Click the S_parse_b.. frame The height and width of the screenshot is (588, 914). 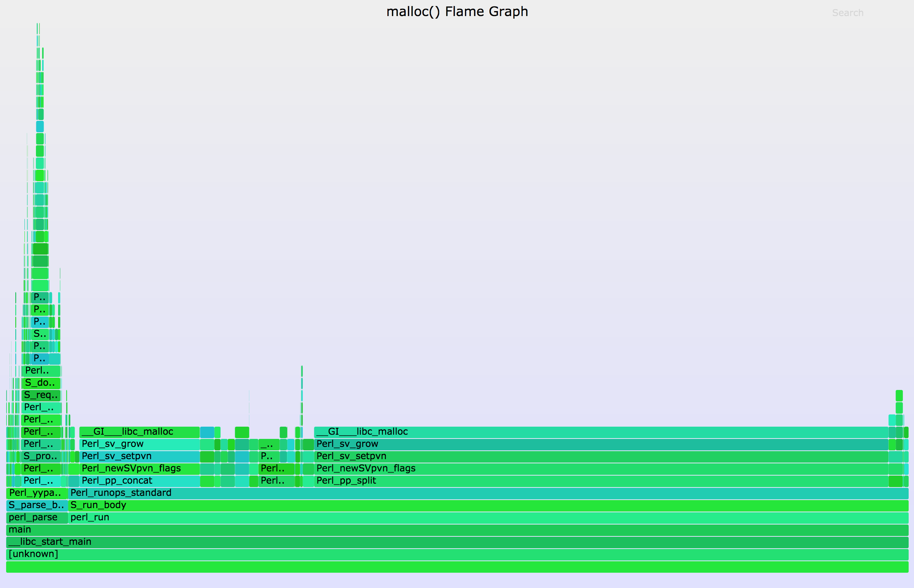click(37, 505)
